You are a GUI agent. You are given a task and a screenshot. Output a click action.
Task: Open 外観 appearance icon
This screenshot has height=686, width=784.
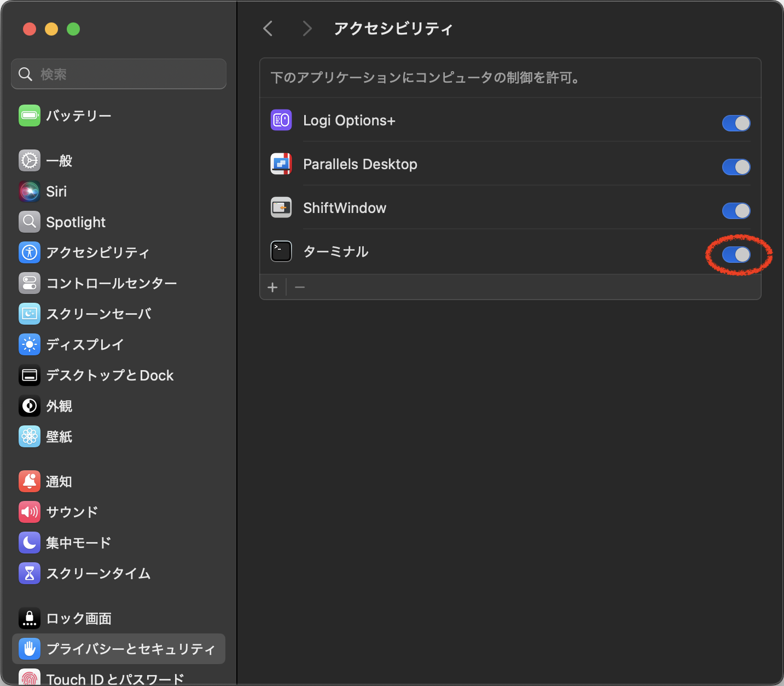30,406
